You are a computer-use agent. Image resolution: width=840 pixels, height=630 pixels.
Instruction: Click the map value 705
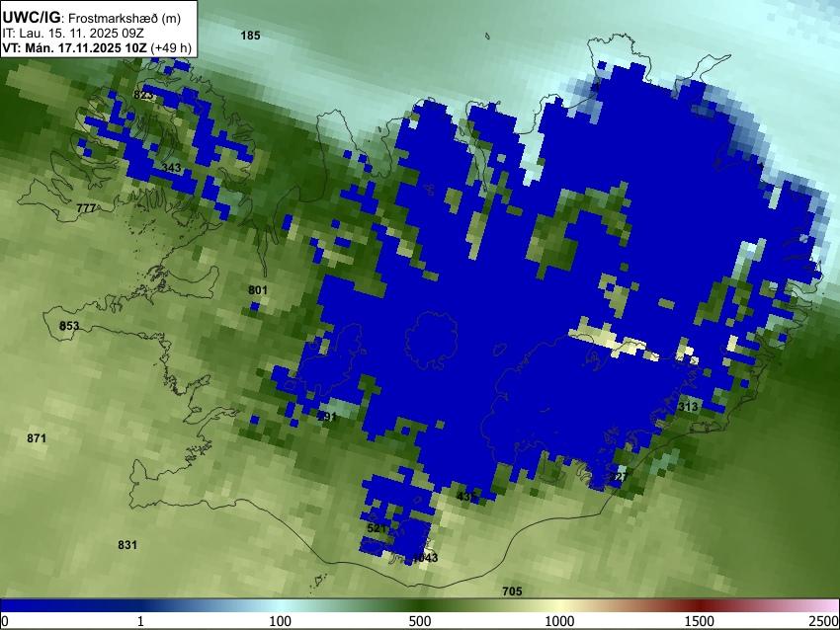(x=512, y=591)
